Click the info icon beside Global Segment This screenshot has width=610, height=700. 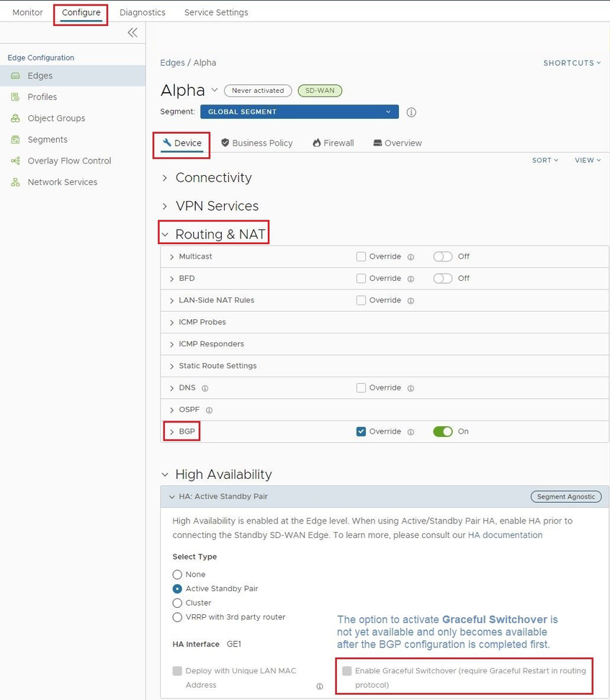click(x=411, y=112)
